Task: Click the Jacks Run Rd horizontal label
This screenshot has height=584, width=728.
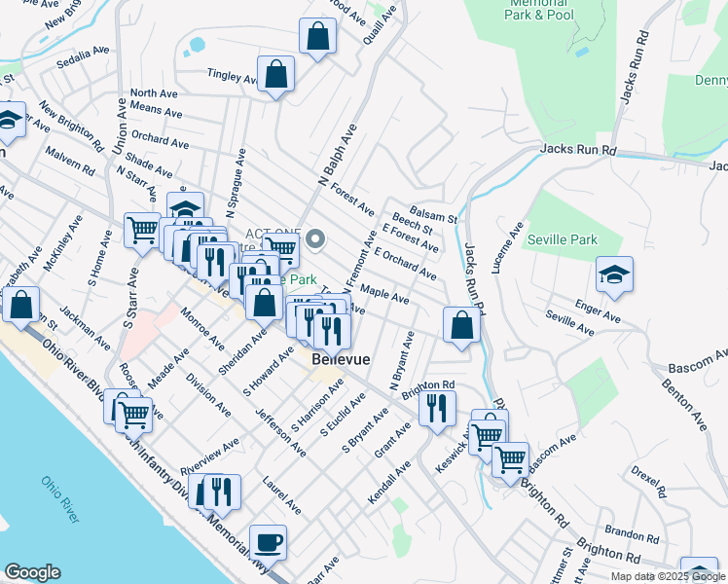Action: point(578,150)
